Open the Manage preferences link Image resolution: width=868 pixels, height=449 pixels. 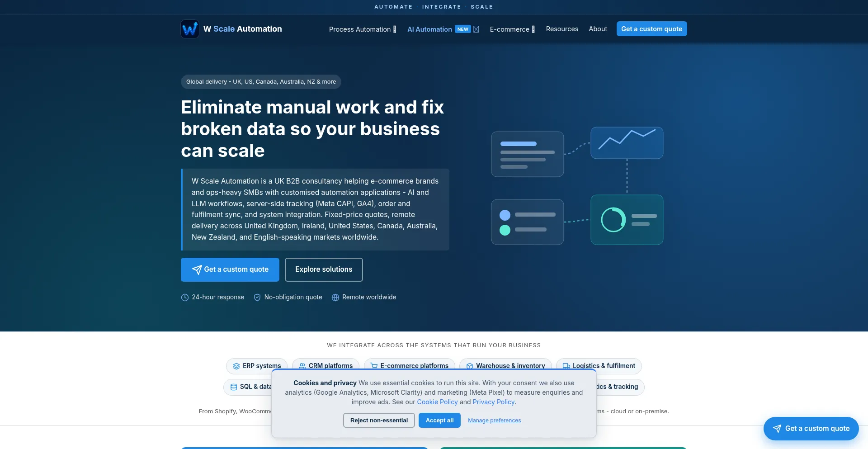[x=494, y=421]
